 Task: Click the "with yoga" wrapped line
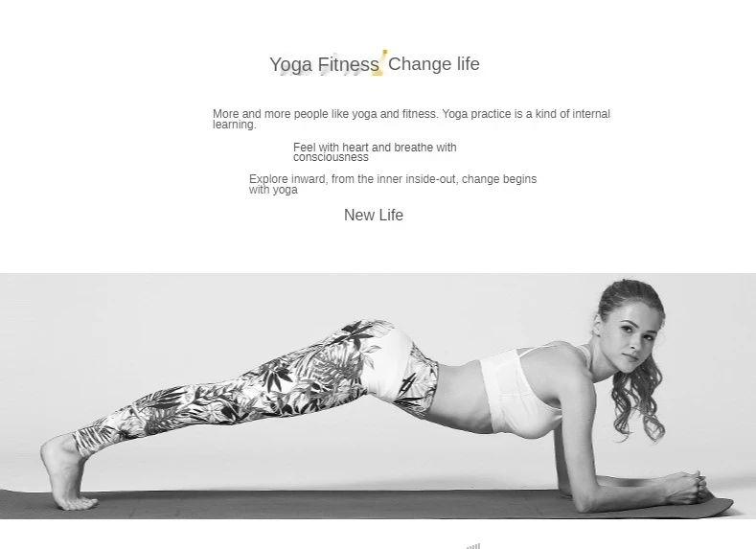pyautogui.click(x=273, y=190)
